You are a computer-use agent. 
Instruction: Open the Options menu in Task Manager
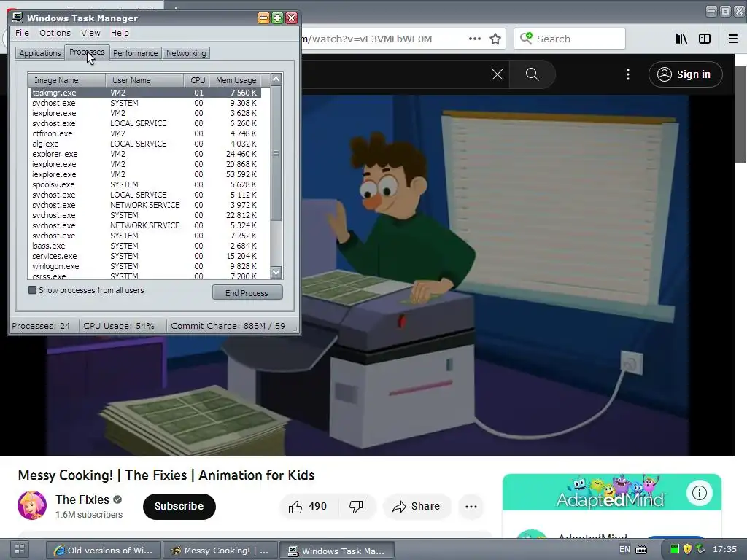tap(55, 33)
